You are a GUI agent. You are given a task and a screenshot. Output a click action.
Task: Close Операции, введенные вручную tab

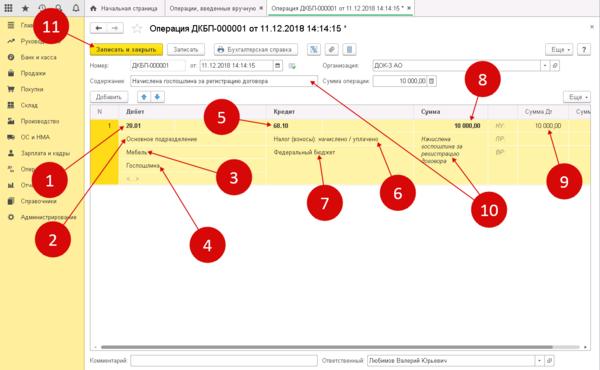[261, 8]
